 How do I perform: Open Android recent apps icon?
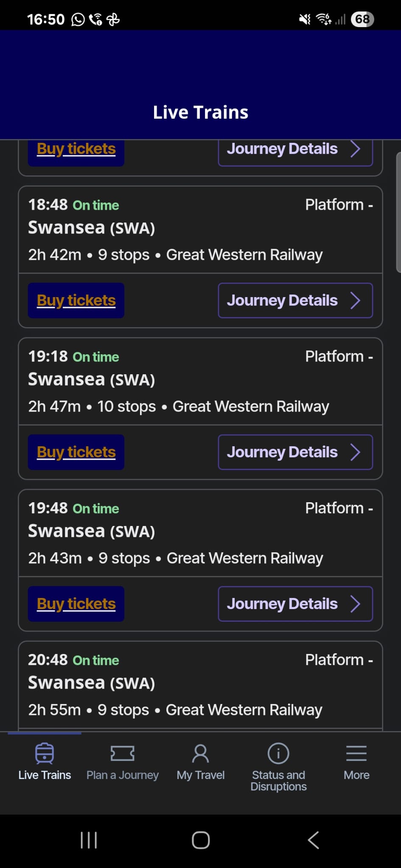[89, 840]
